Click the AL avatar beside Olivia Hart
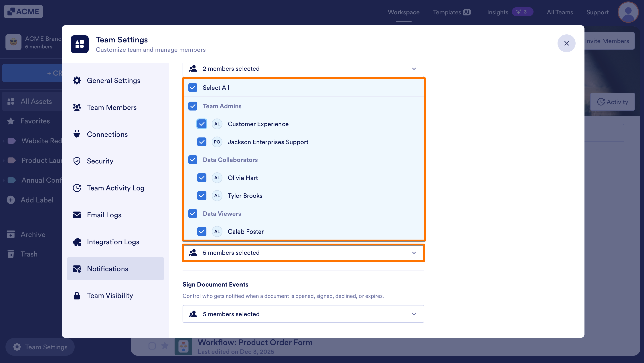The image size is (644, 363). [x=217, y=178]
